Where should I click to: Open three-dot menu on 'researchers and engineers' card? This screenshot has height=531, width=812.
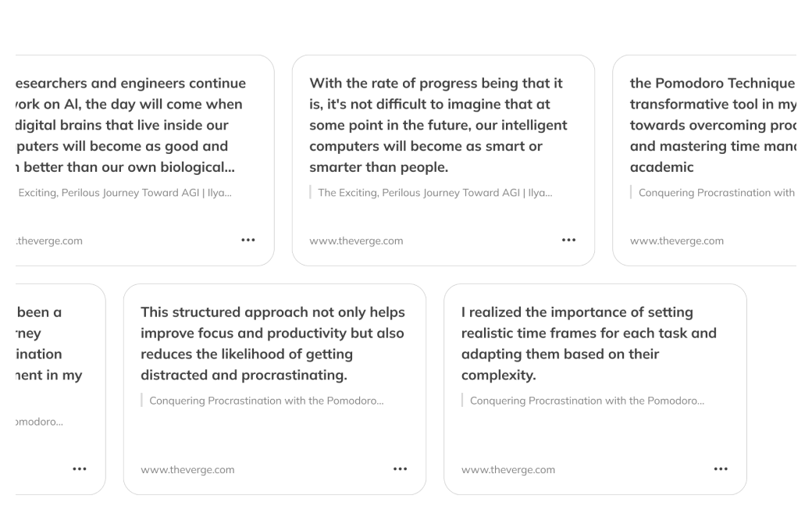pyautogui.click(x=248, y=240)
